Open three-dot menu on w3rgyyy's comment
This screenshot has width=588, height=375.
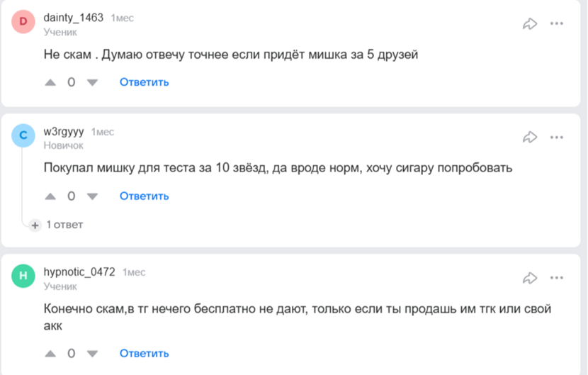coord(557,137)
